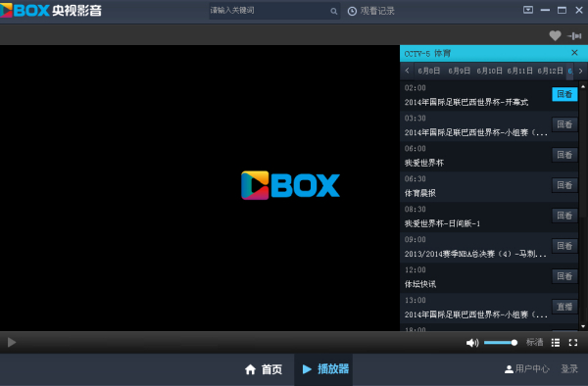The width and height of the screenshot is (588, 386).
Task: Open 观看记录 watch history
Action: (370, 11)
